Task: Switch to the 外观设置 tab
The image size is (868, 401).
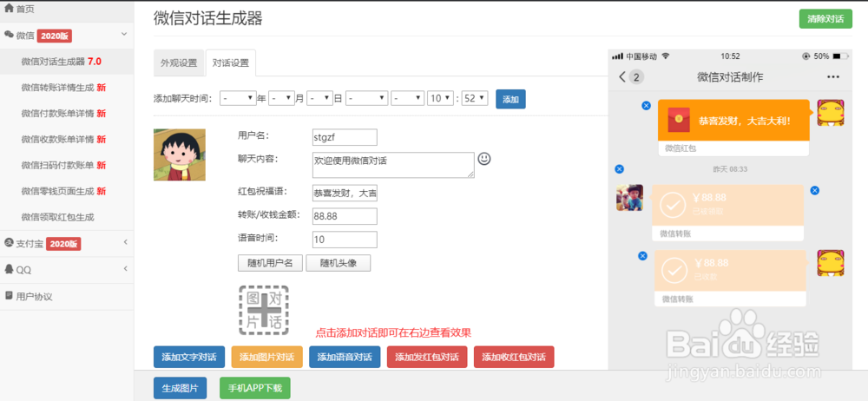Action: click(x=179, y=62)
